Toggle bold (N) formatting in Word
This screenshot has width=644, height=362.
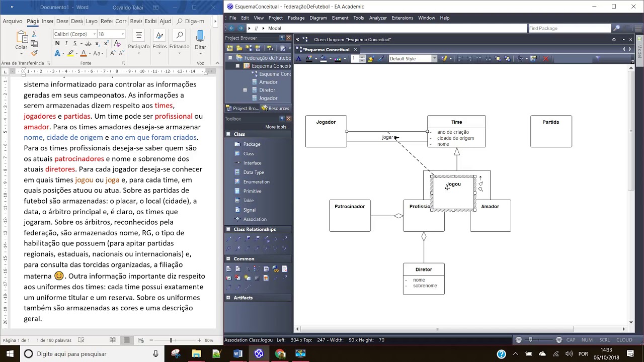point(57,44)
